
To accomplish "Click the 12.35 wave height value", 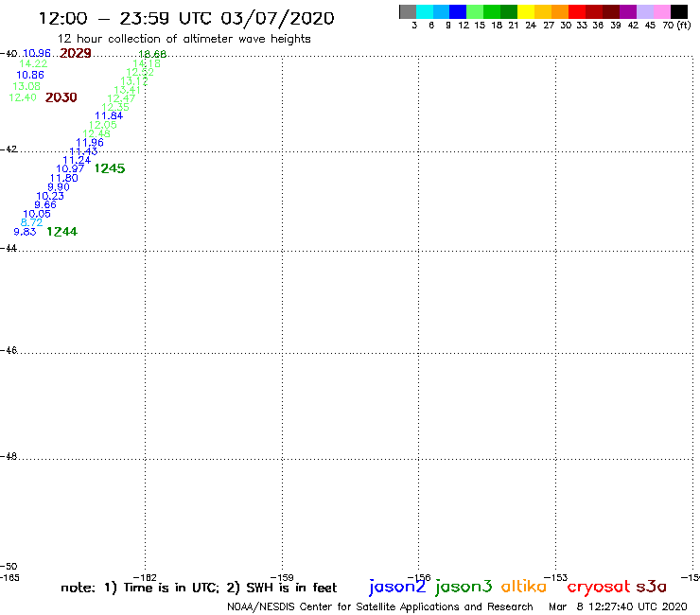I will click(x=115, y=107).
